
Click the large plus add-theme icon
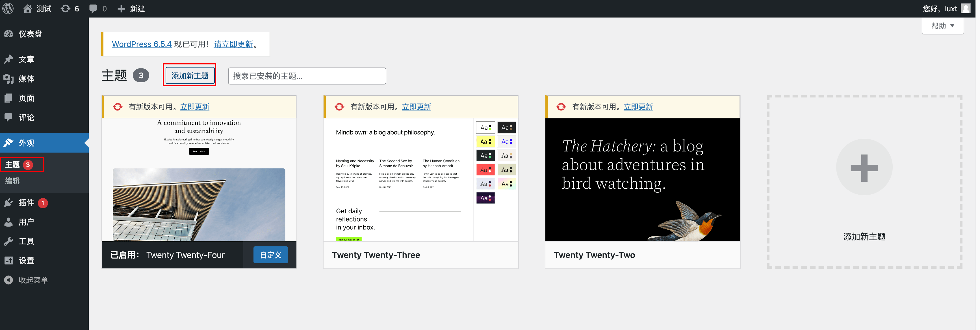(864, 168)
